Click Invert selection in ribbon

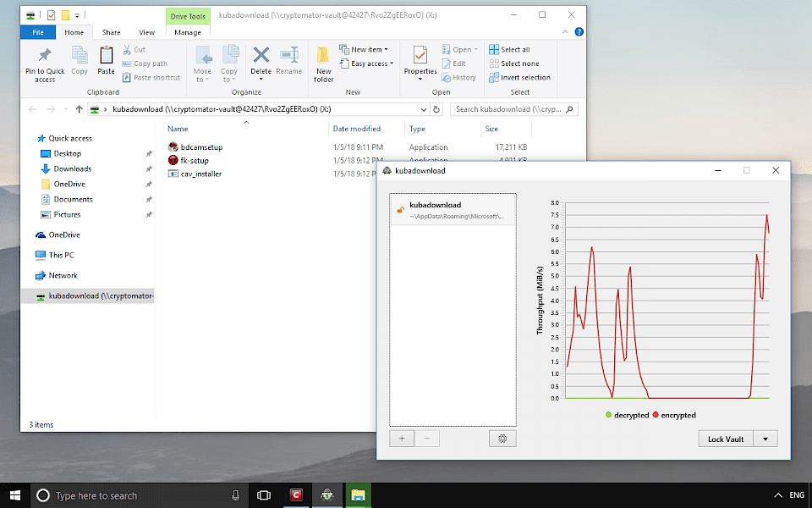pyautogui.click(x=519, y=78)
